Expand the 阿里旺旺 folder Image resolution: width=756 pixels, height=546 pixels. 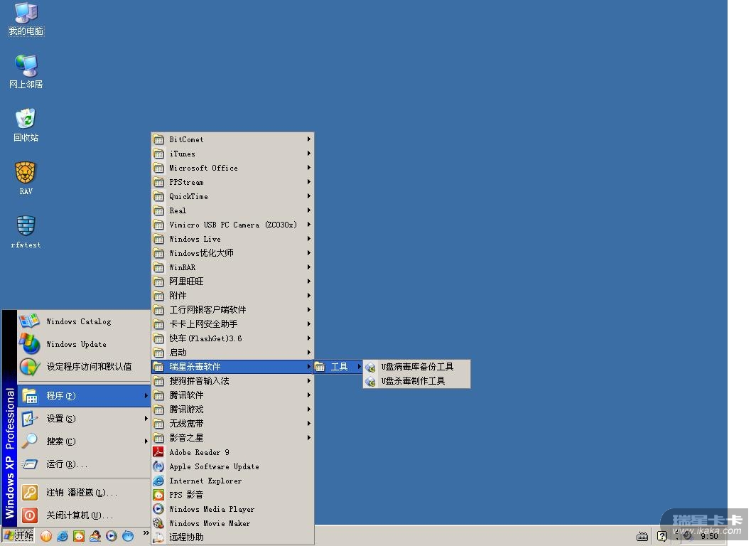pyautogui.click(x=233, y=282)
